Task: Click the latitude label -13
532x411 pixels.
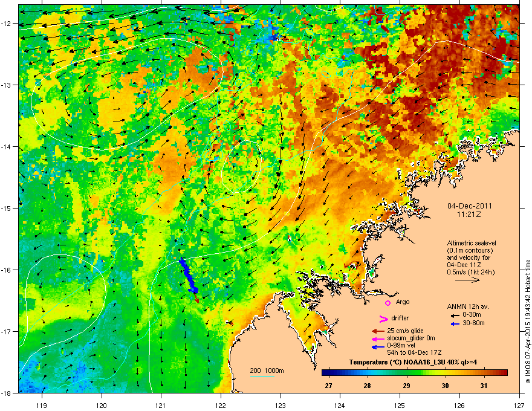Action: click(6, 85)
